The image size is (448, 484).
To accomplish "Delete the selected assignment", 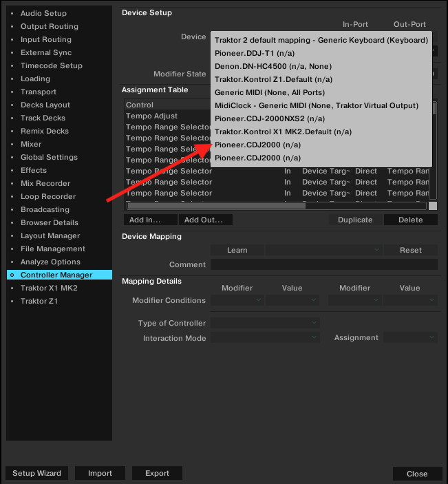I will (x=410, y=220).
